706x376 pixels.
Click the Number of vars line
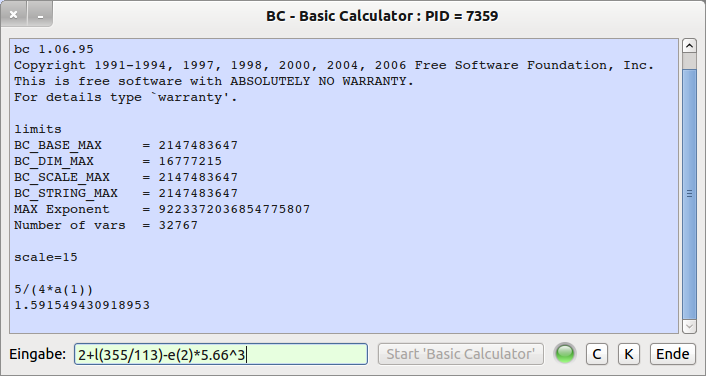[x=106, y=225]
